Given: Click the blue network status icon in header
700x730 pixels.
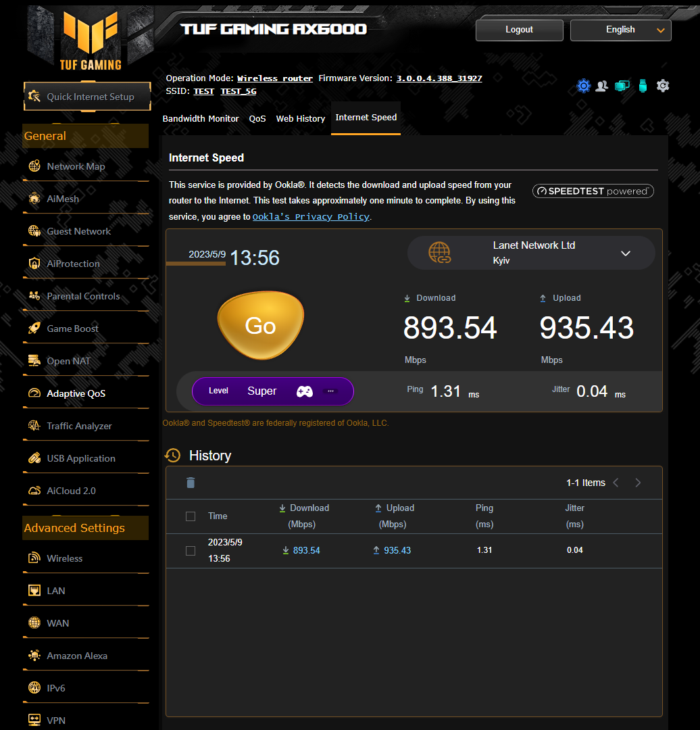Looking at the screenshot, I should (584, 86).
